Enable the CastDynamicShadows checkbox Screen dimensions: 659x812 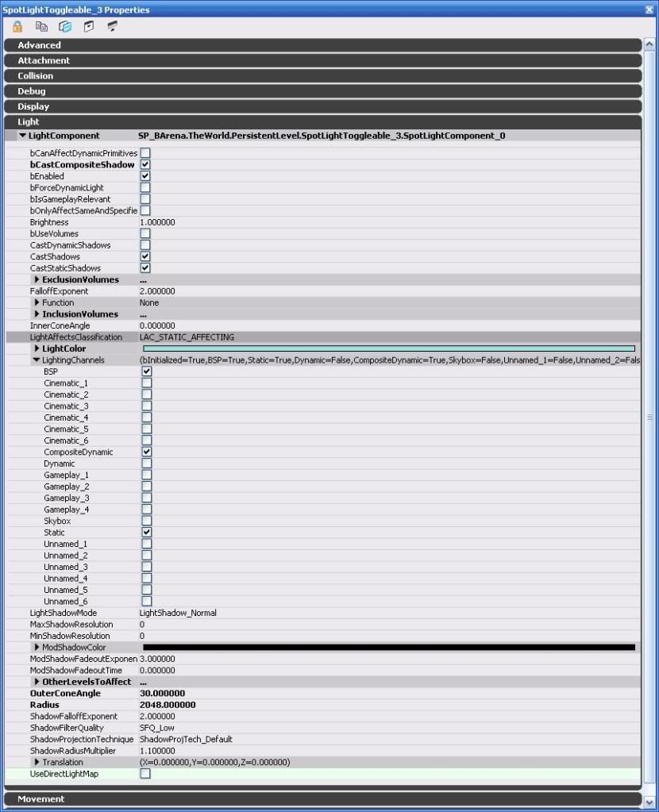click(145, 245)
